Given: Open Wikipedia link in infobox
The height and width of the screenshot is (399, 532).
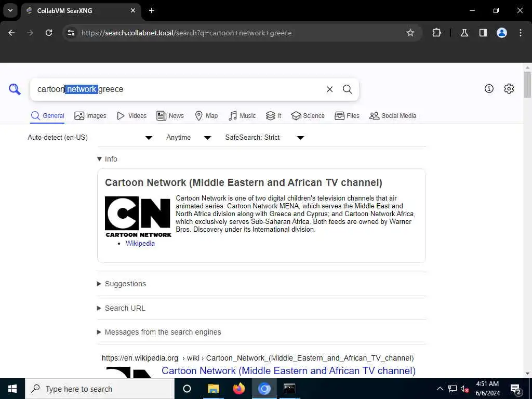Looking at the screenshot, I should coord(140,243).
